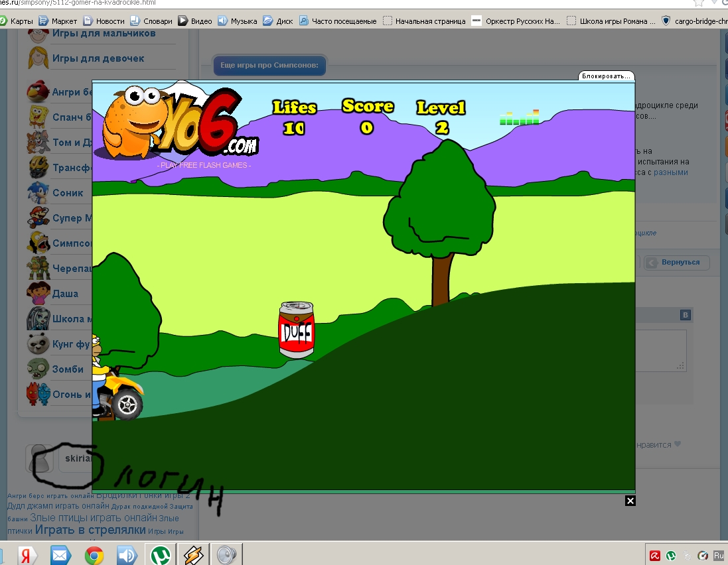Open the Карты bookmark
The width and height of the screenshot is (728, 565).
coord(17,21)
